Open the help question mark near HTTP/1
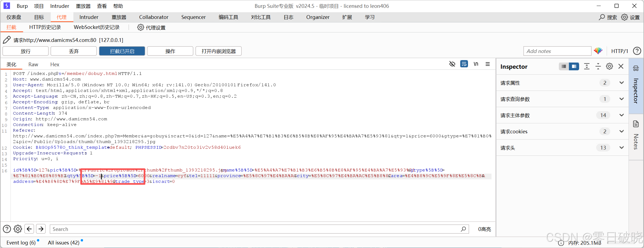Image resolution: width=644 pixels, height=248 pixels. pyautogui.click(x=637, y=51)
